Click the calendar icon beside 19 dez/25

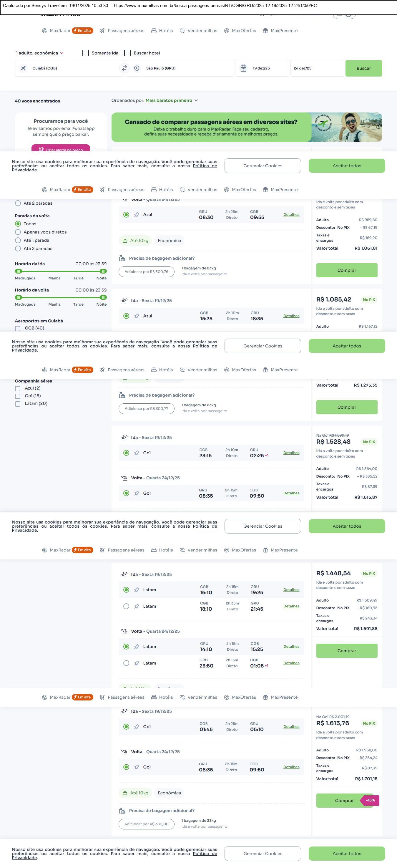click(x=243, y=68)
